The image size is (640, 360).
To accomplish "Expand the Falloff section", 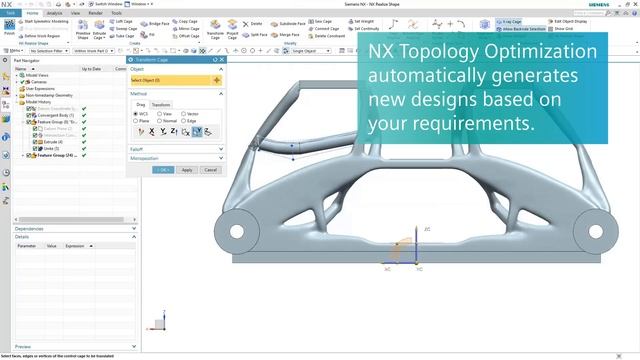I will [x=221, y=149].
